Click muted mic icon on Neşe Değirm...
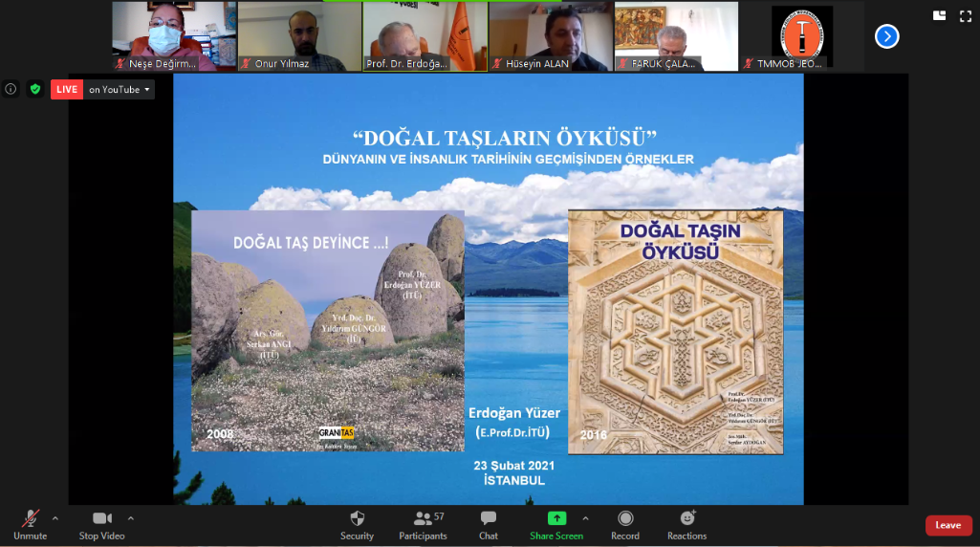Image resolution: width=980 pixels, height=547 pixels. point(120,63)
